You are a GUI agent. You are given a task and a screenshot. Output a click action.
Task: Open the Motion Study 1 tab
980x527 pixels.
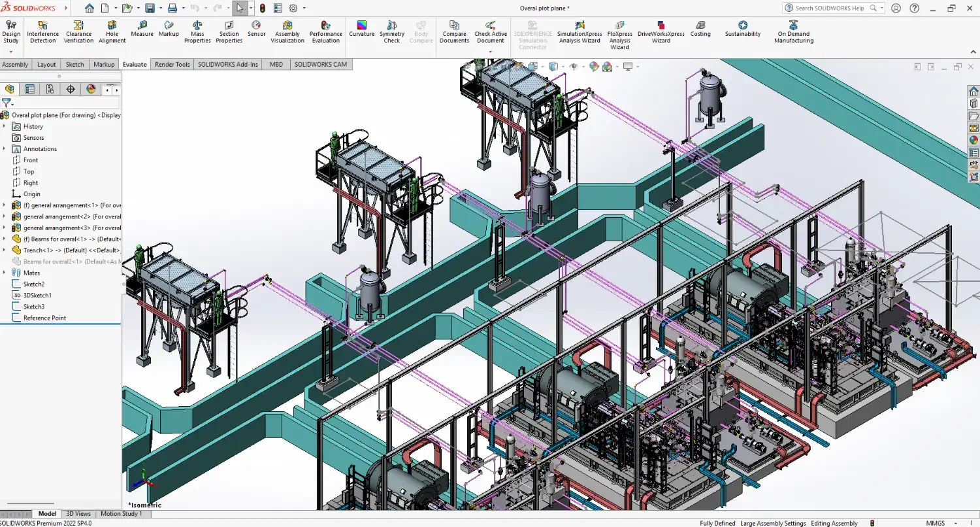tap(121, 514)
